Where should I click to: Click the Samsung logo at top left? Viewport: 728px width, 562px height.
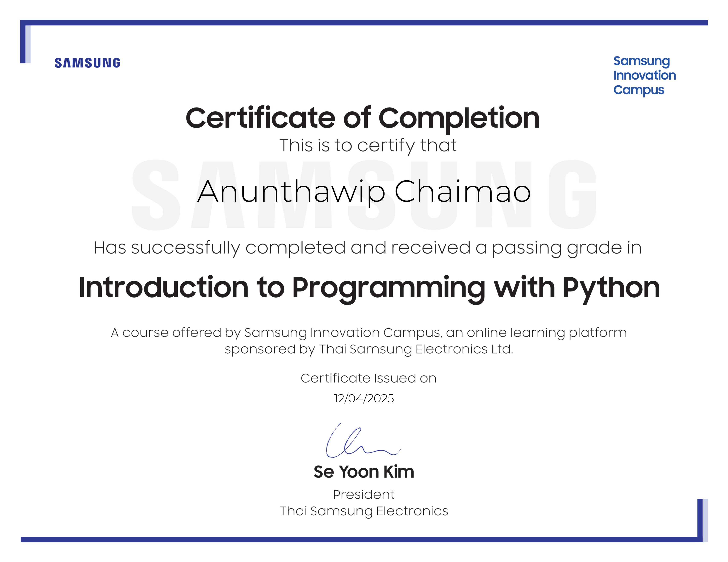[x=87, y=63]
